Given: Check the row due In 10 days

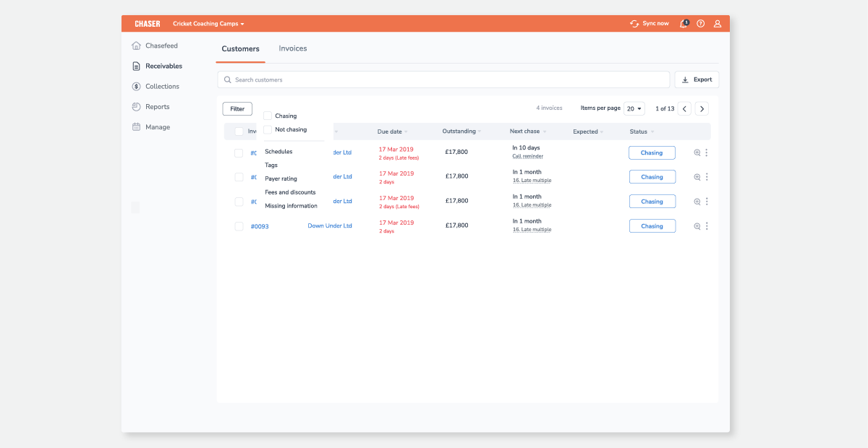Looking at the screenshot, I should (239, 152).
